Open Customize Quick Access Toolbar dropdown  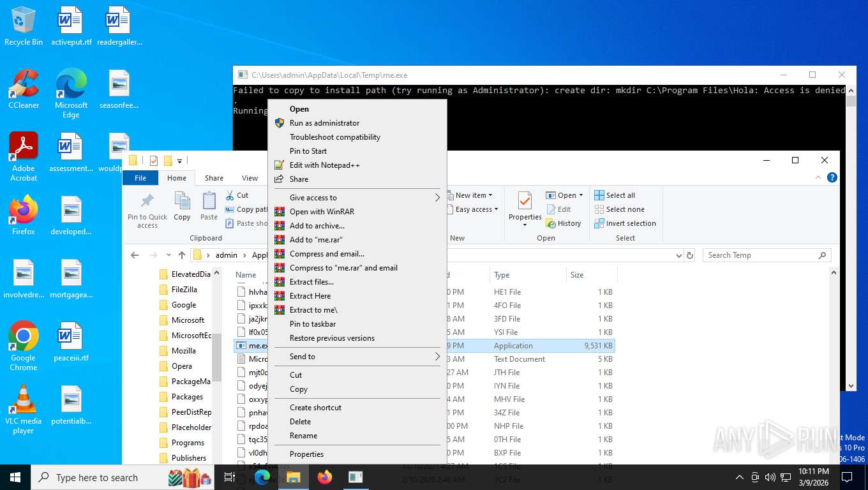click(x=180, y=161)
